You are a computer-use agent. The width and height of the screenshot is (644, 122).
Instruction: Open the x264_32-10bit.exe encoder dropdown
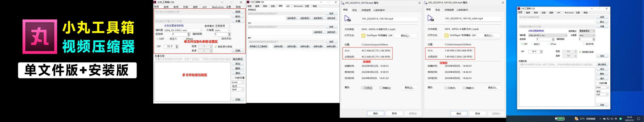183,30
